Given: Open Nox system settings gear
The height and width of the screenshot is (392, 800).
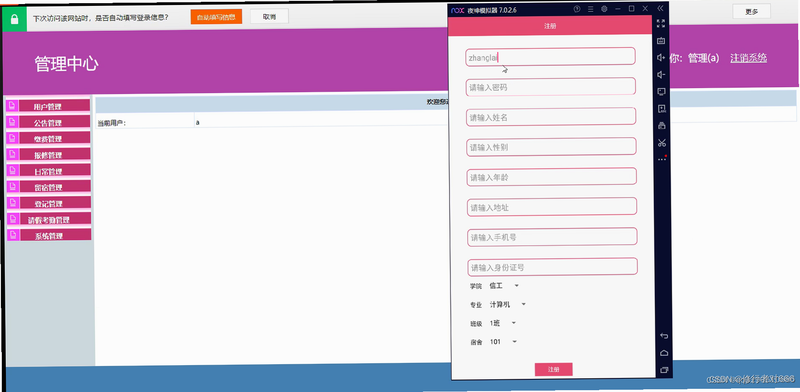Looking at the screenshot, I should point(604,9).
